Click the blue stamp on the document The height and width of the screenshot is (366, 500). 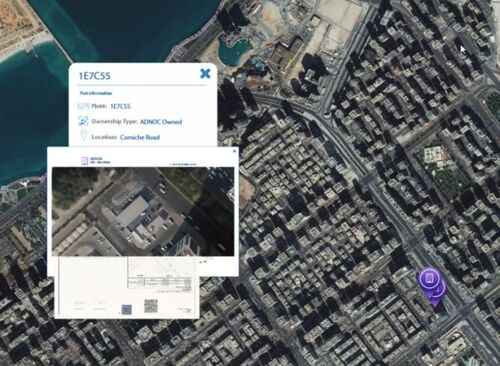(x=126, y=310)
